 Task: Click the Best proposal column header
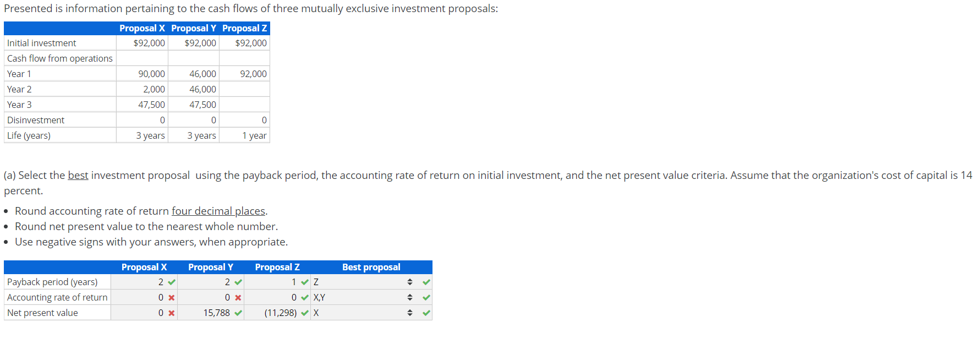point(371,267)
